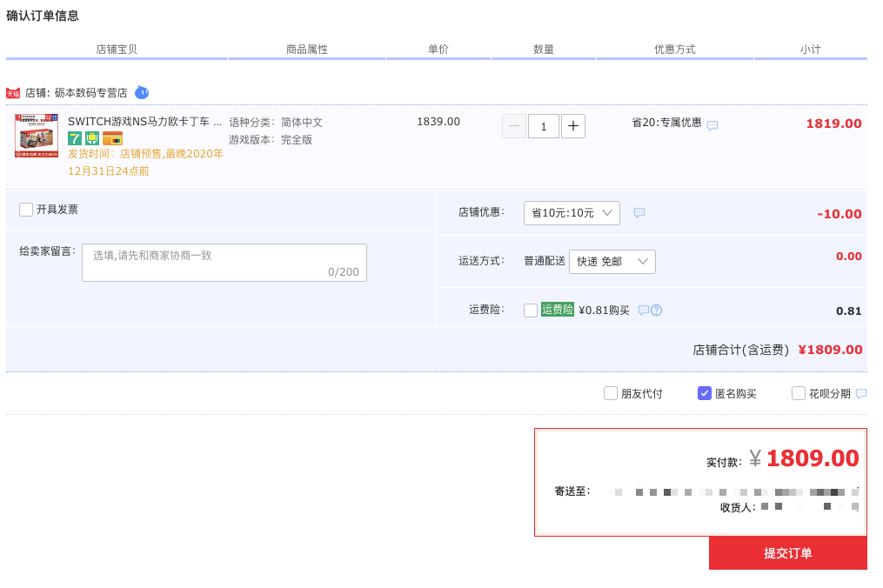Check the 朋友代付 option
Viewport: 883px width, 588px height.
click(x=611, y=393)
